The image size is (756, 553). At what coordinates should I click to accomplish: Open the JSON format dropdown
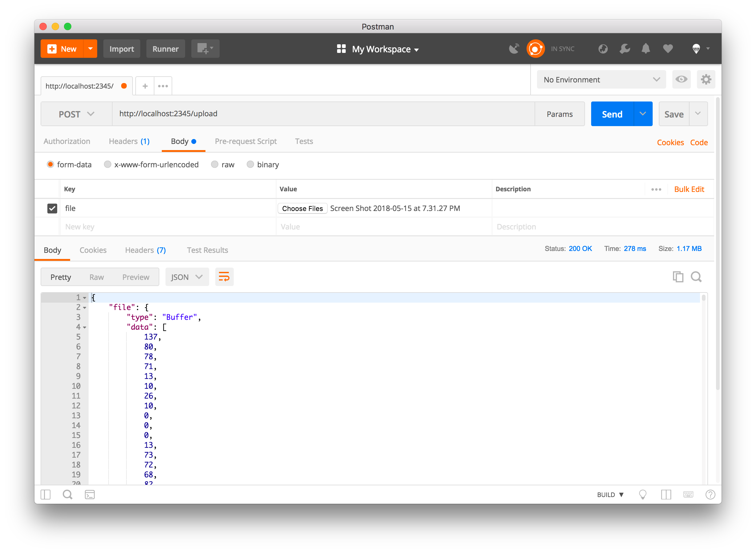pyautogui.click(x=187, y=277)
